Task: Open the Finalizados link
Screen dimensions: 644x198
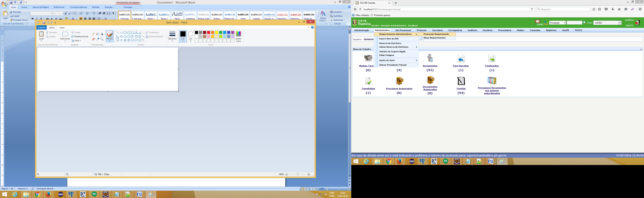Action: coord(492,66)
